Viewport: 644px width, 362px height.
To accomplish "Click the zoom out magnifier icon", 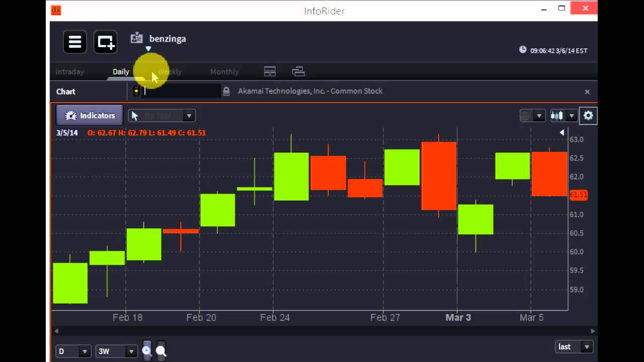I will point(161,350).
